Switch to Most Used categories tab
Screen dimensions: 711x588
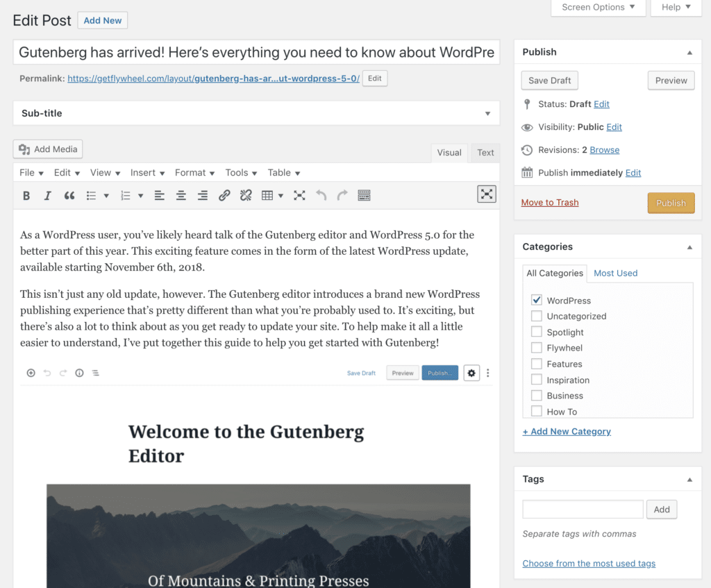click(x=615, y=273)
